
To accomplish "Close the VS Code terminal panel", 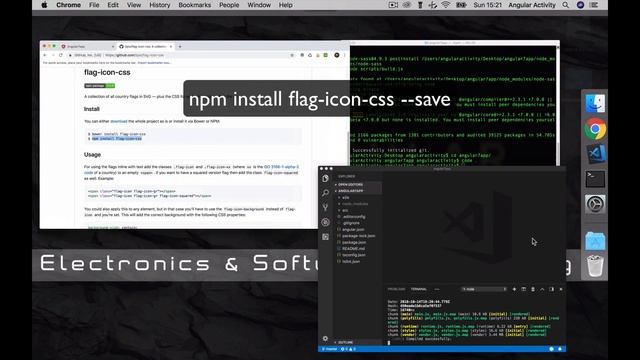I will point(561,289).
